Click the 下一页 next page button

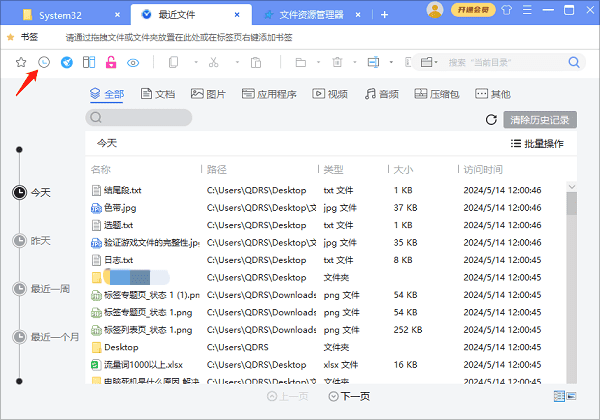(x=349, y=396)
